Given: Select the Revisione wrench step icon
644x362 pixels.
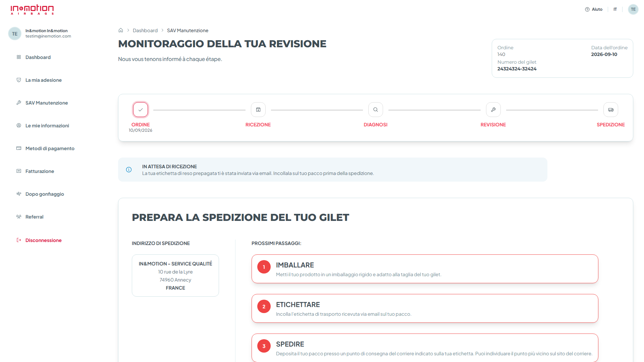Looking at the screenshot, I should (493, 110).
